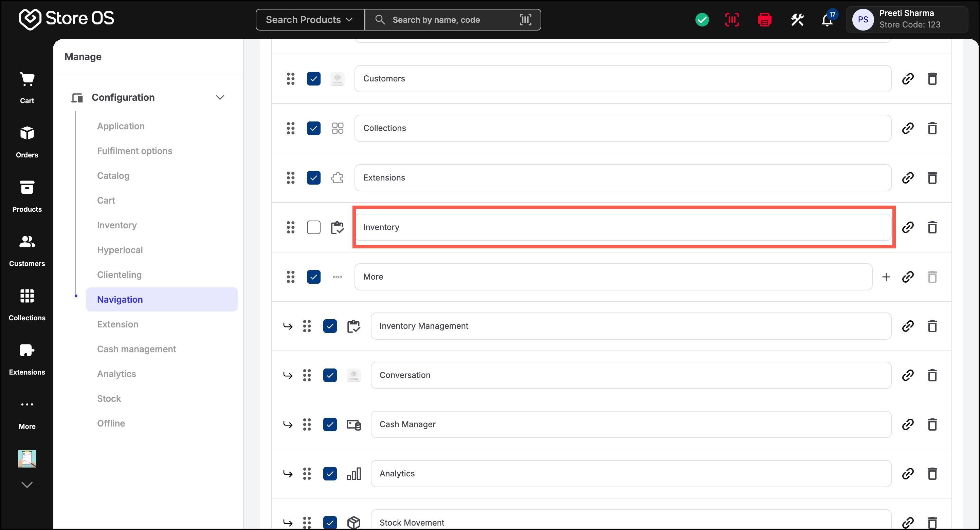Open the Search Products dropdown
This screenshot has width=980, height=530.
(310, 20)
